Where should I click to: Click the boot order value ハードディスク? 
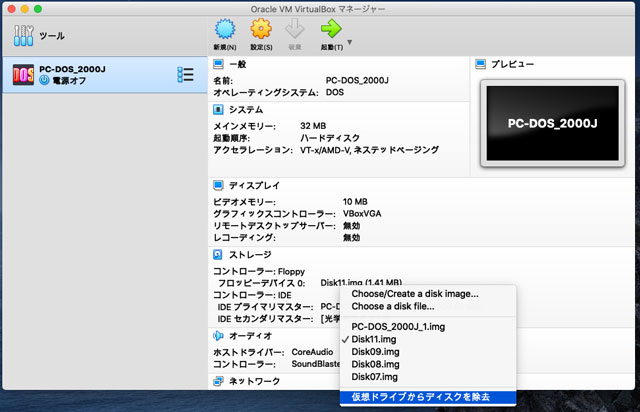click(330, 138)
